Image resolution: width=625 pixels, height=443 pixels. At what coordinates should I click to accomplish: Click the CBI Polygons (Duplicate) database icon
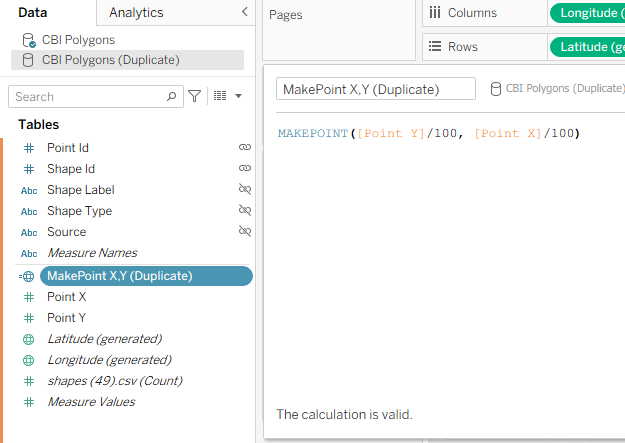[x=28, y=60]
